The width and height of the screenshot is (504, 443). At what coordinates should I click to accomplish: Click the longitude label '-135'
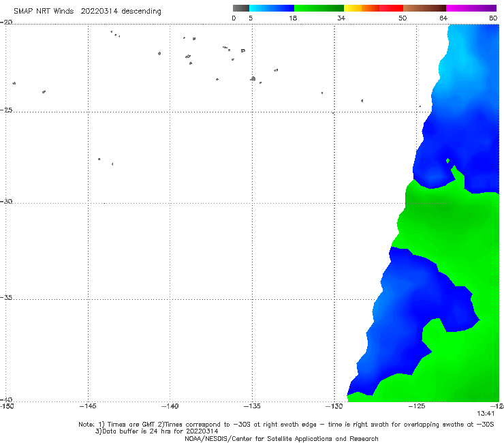coord(252,406)
